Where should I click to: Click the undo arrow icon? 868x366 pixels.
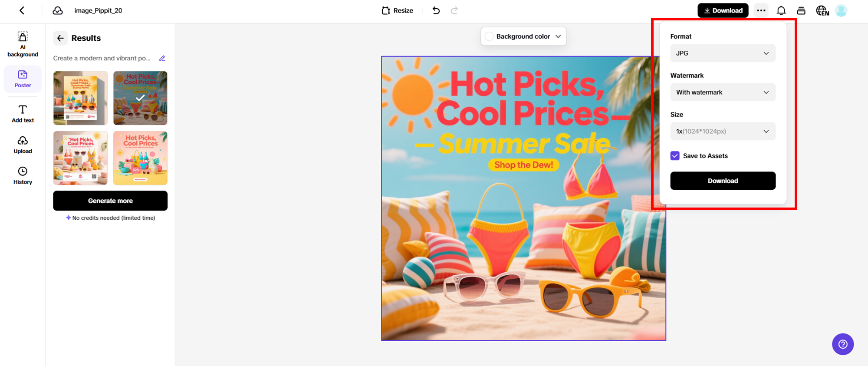436,10
